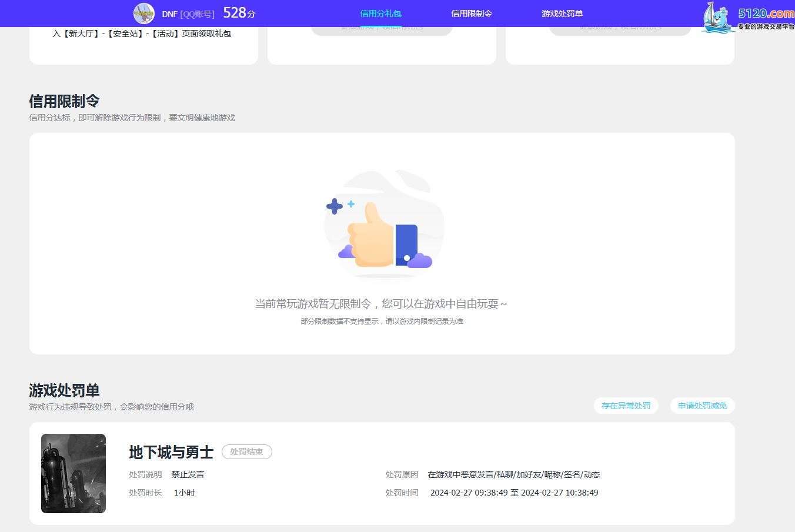Click the 存在异常处罚 button

coord(626,406)
